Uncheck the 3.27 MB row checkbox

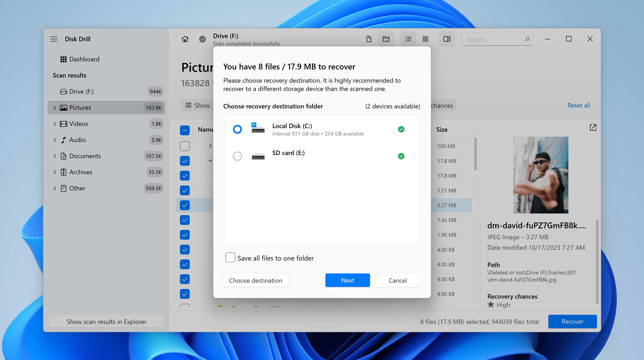point(185,205)
